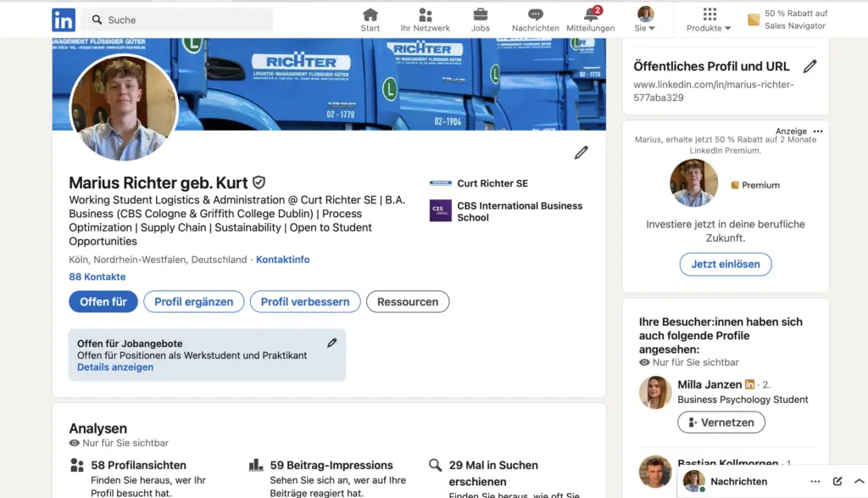The width and height of the screenshot is (868, 498).
Task: Open Nachrichten in the navigation bar
Action: [x=536, y=20]
